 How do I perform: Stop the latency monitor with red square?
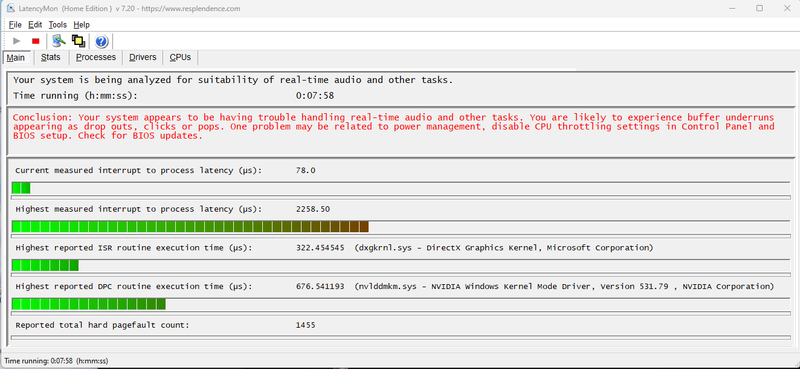point(35,41)
